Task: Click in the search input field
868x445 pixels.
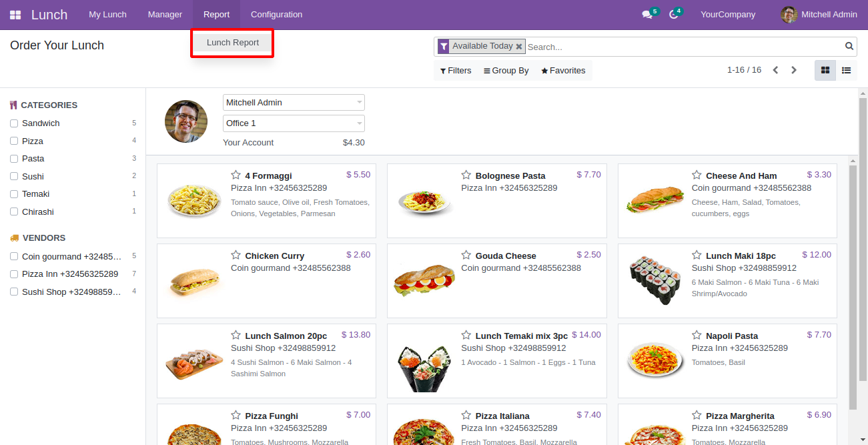Action: [683, 47]
